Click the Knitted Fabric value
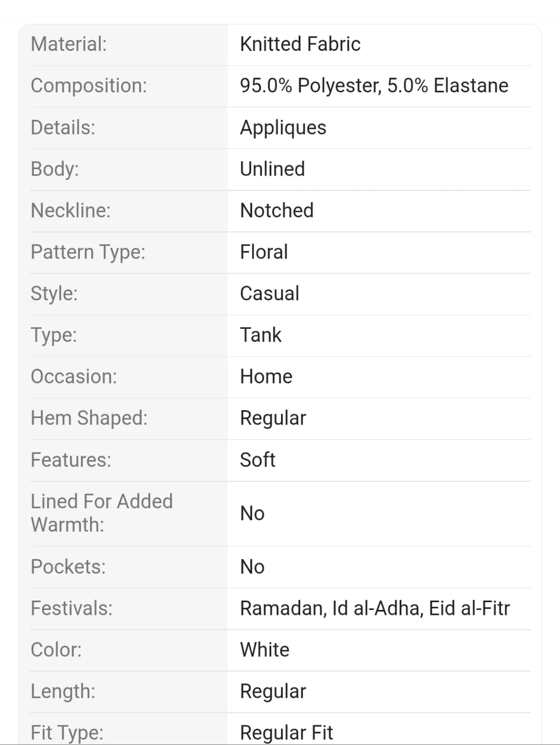 [300, 44]
